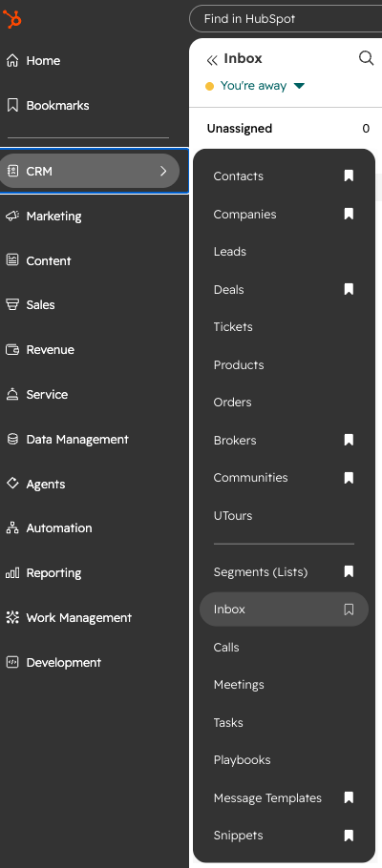The image size is (382, 868).
Task: Select Inbox in the CRM menu
Action: pos(284,610)
